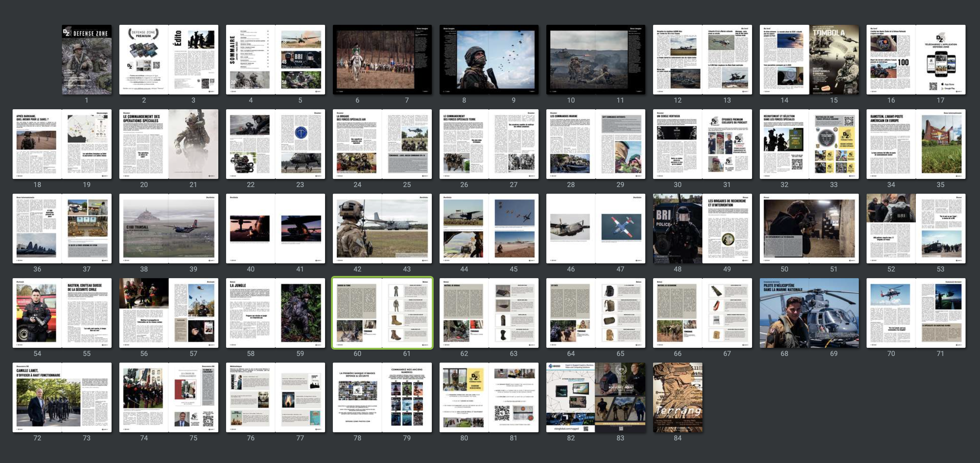Open the Defense Zone cover page 1 thumbnail

pyautogui.click(x=87, y=60)
